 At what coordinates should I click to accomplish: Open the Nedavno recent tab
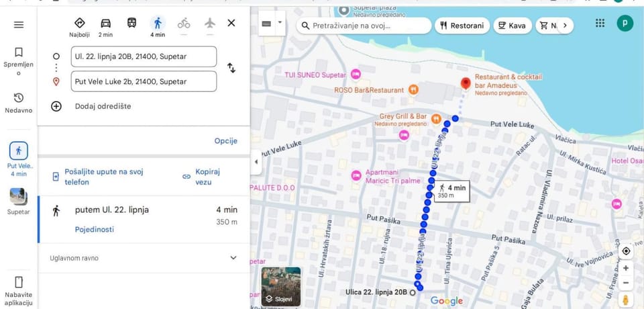click(19, 103)
